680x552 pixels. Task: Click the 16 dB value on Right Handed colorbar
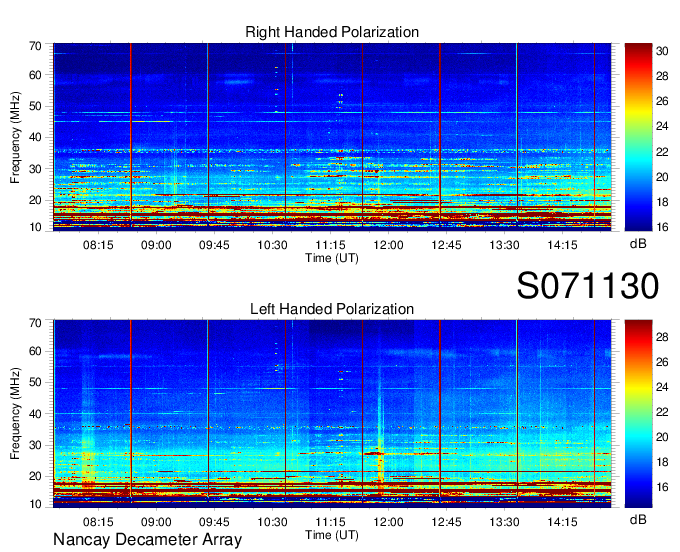coord(662,227)
